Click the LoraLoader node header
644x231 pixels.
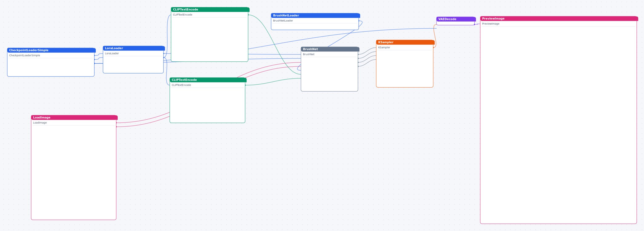point(134,48)
